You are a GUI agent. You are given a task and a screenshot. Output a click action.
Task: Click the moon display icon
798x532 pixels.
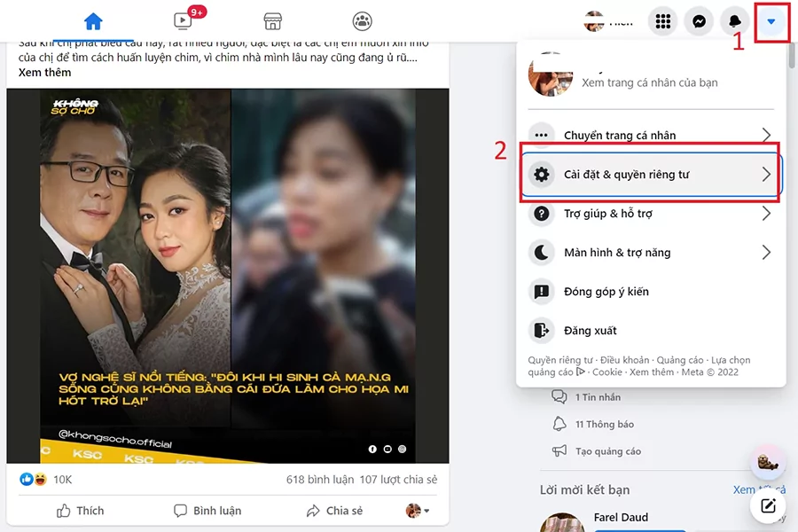pyautogui.click(x=542, y=253)
